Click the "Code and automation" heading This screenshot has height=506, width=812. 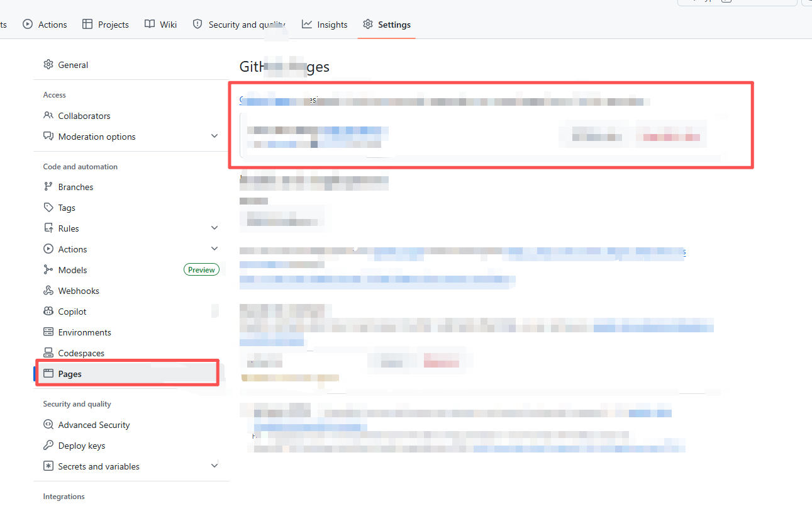click(80, 167)
